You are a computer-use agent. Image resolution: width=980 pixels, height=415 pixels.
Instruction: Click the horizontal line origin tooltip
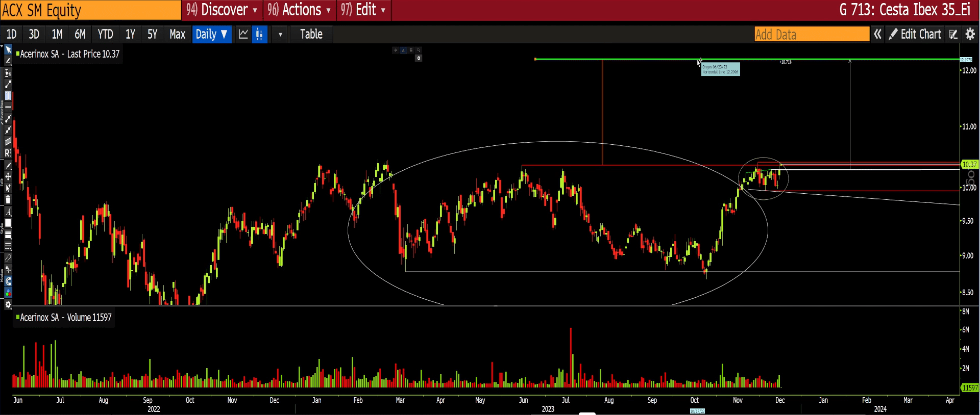(720, 69)
